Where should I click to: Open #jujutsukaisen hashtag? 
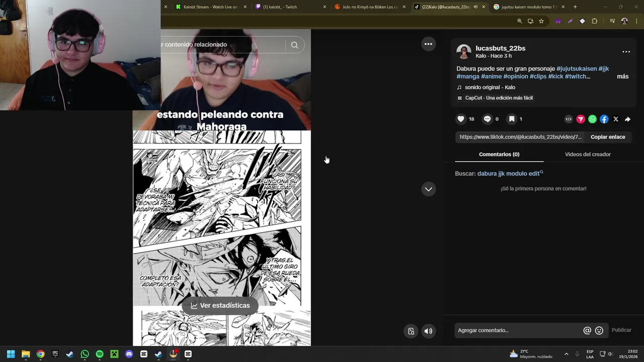pos(577,69)
